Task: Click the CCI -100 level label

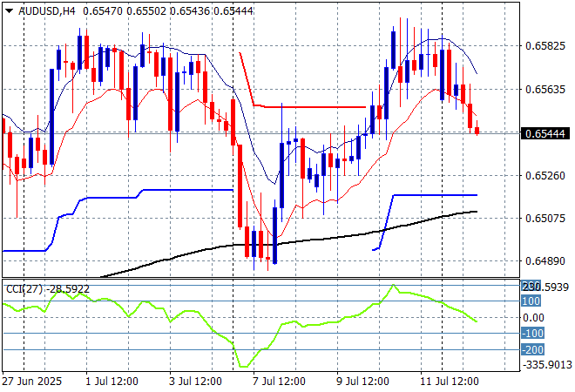Action: coord(533,334)
